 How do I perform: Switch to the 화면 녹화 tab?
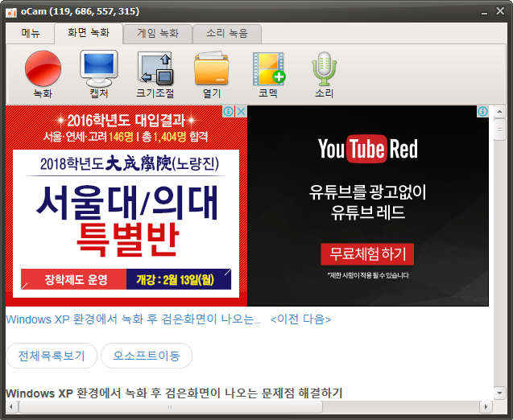(89, 33)
